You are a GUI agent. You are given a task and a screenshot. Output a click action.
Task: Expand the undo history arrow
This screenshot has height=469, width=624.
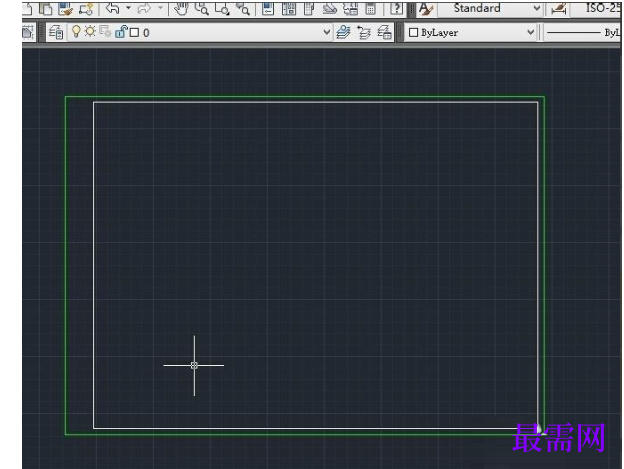pyautogui.click(x=128, y=8)
